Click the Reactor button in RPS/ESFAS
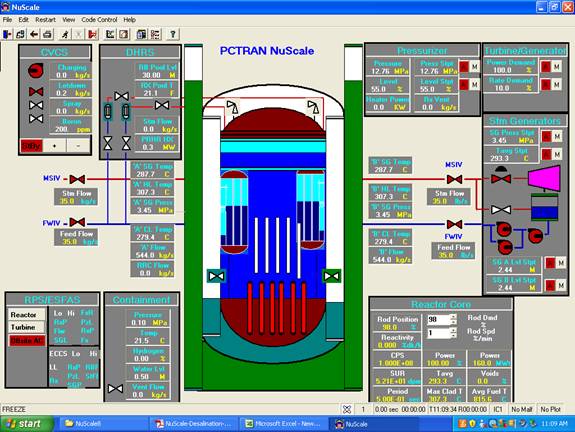This screenshot has width=575, height=432. point(26,315)
